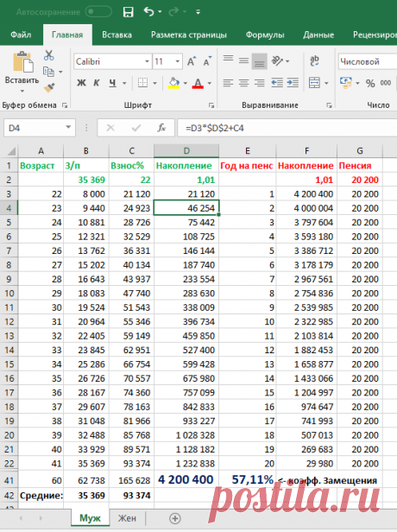397x532 pixels.
Task: Open Выравнивание group dialog launcher
Action: 329,105
